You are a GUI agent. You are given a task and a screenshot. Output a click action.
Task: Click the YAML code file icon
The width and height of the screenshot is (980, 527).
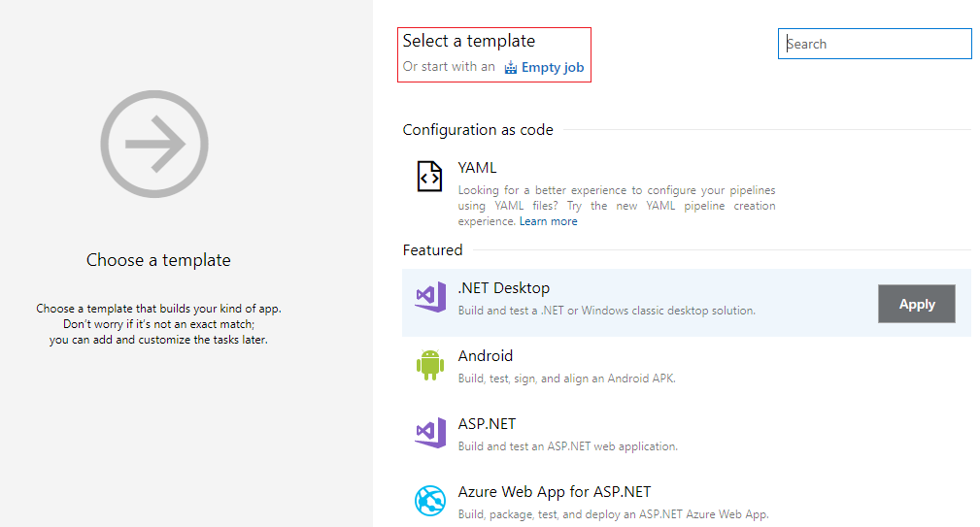[x=429, y=176]
